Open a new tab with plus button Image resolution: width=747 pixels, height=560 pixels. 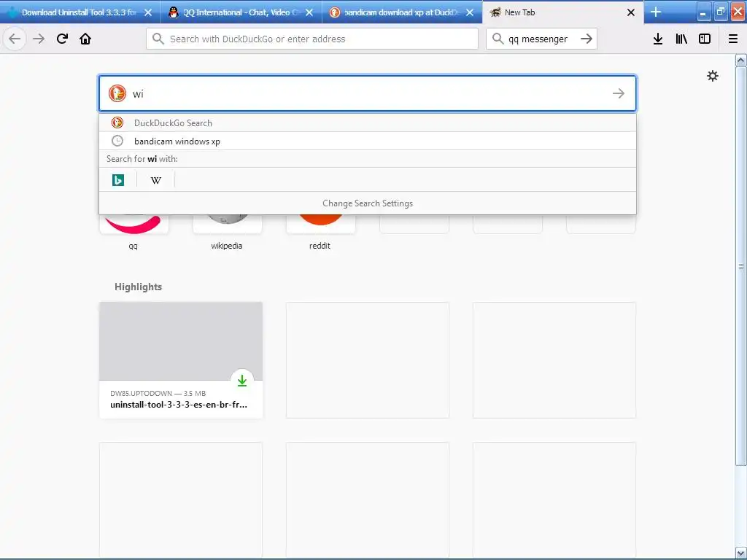656,12
